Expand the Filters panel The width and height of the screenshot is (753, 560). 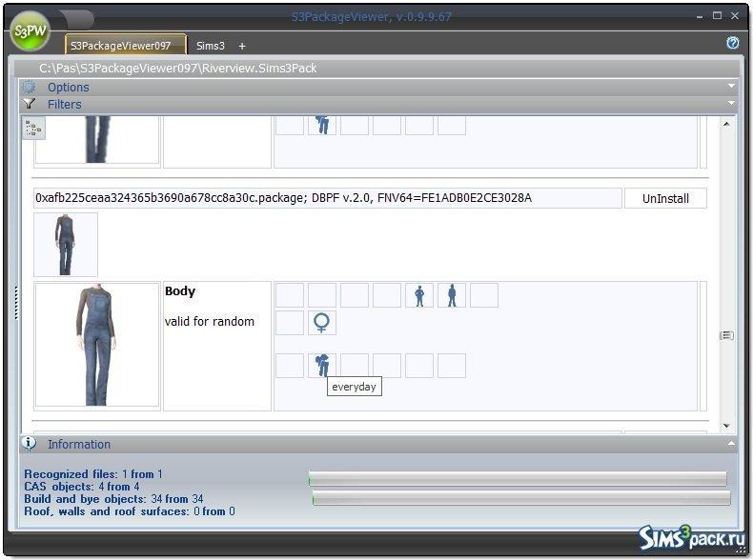731,103
